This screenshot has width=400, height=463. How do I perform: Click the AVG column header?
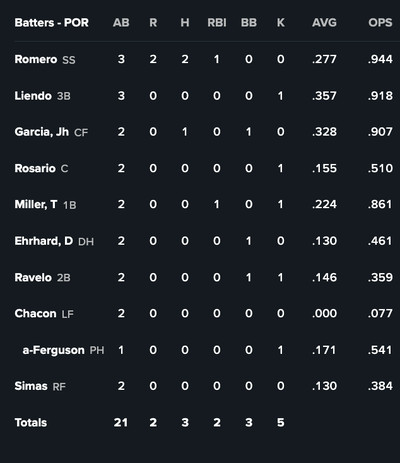pyautogui.click(x=324, y=23)
